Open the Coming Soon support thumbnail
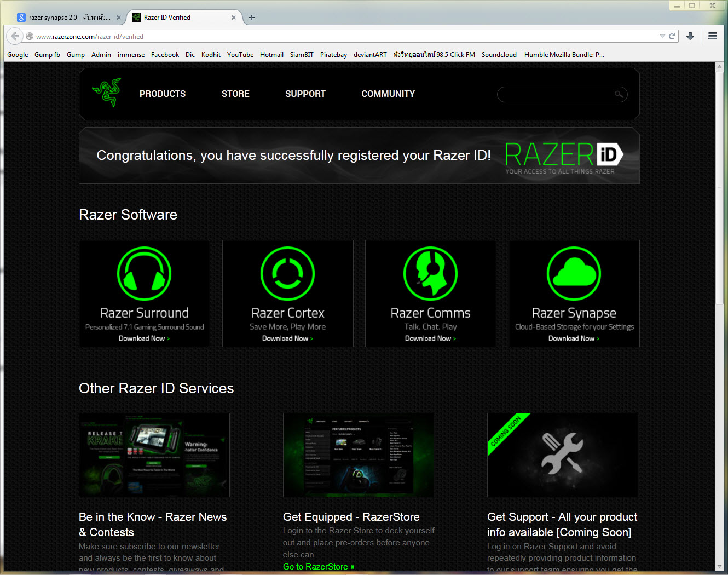The image size is (728, 575). (563, 455)
